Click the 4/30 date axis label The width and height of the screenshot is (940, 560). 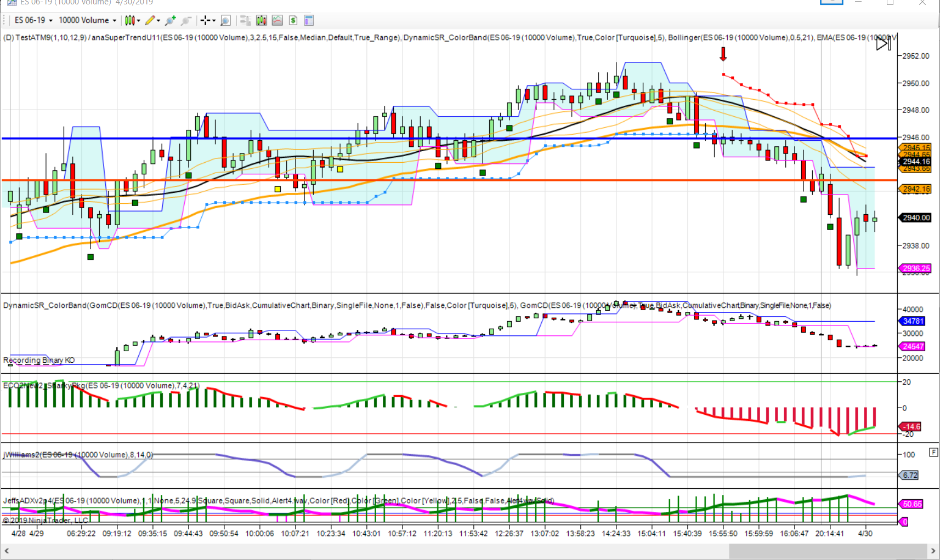tap(865, 533)
